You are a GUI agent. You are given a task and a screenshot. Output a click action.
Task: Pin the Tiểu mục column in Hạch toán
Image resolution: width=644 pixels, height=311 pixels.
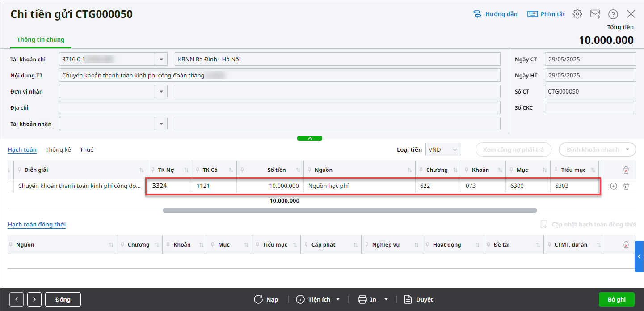(x=556, y=170)
